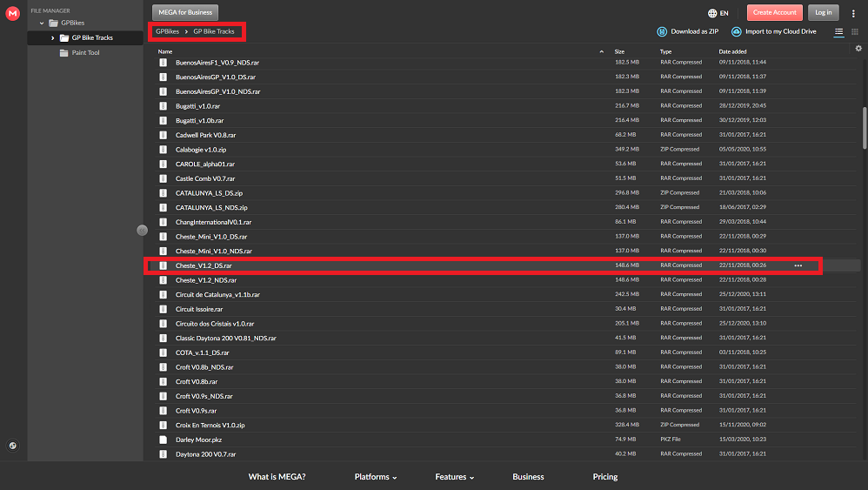The width and height of the screenshot is (868, 490).
Task: Expand the GP Bike Tracks tree node
Action: 52,38
